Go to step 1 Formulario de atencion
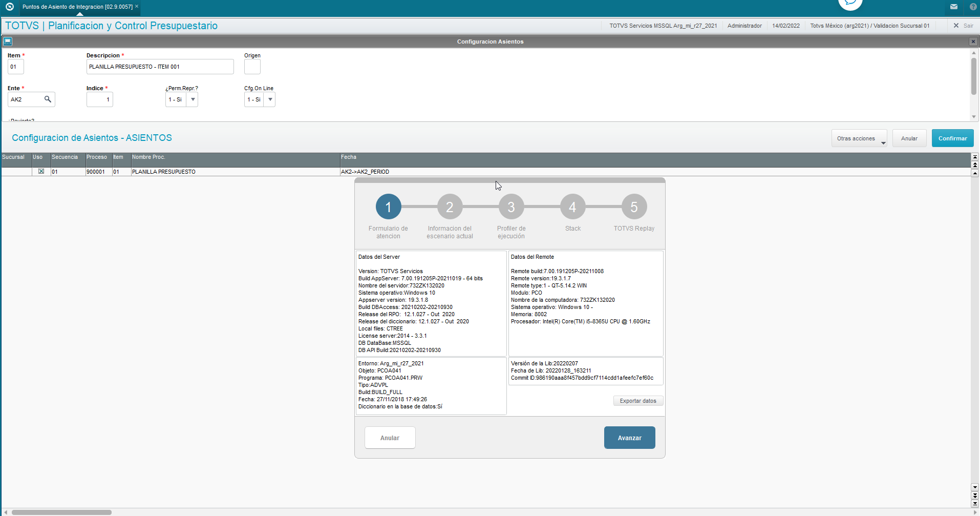Viewport: 980px width, 516px height. 388,207
